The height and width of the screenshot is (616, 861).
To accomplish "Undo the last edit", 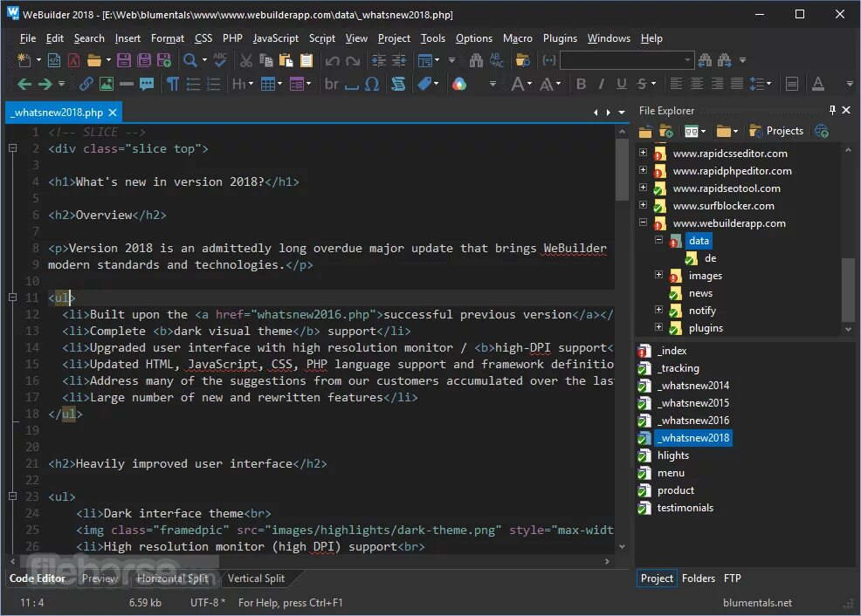I will 332,60.
